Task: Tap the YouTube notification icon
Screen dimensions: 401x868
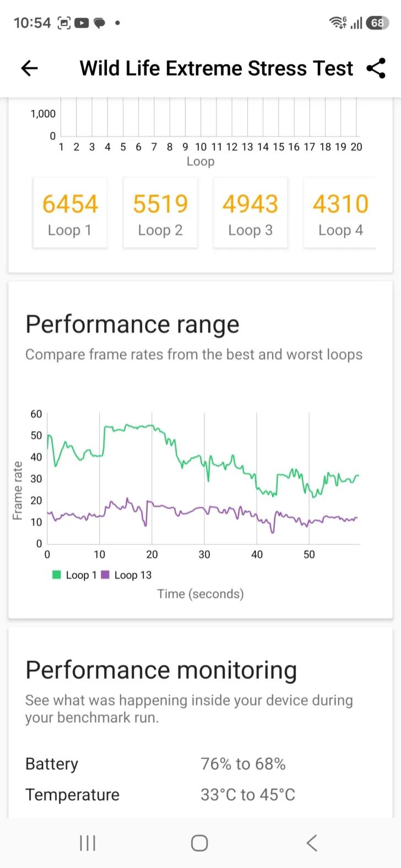Action: click(82, 23)
